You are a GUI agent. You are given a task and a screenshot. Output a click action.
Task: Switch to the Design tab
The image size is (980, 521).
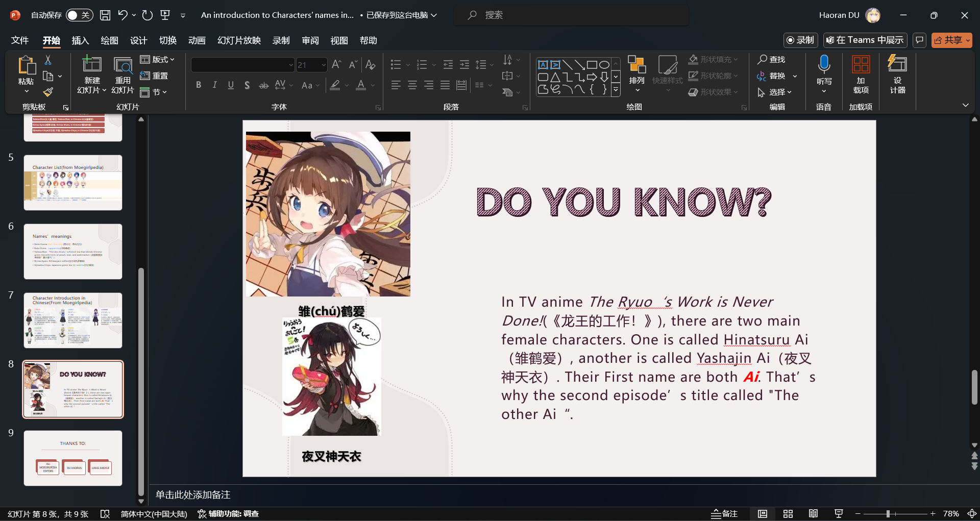[138, 40]
